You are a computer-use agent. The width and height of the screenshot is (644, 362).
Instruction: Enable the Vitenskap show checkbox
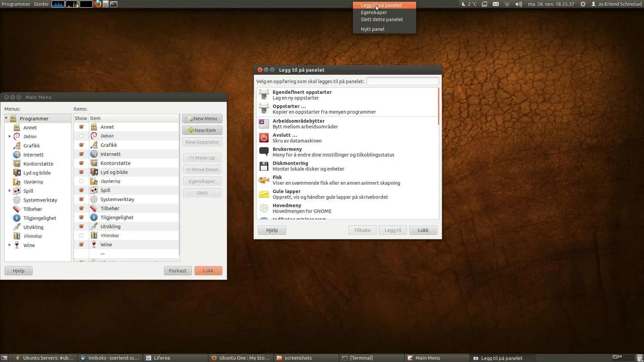point(81,236)
